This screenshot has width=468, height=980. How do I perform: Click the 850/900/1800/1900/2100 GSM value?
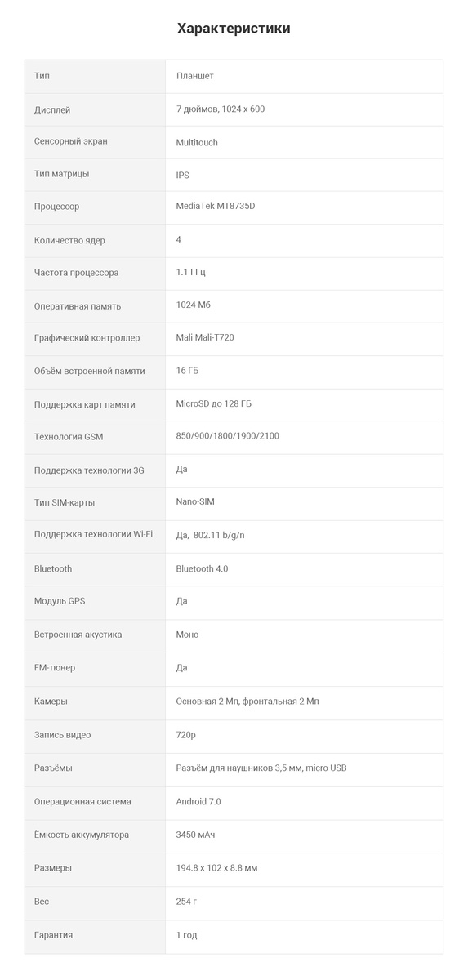pyautogui.click(x=228, y=436)
